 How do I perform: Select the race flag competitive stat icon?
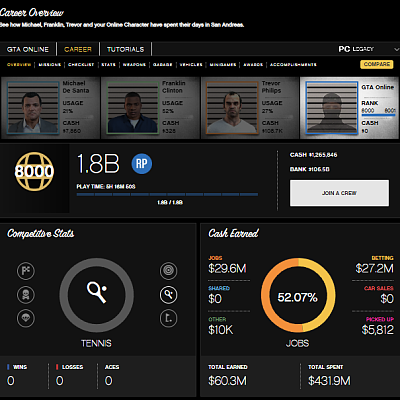point(26,271)
